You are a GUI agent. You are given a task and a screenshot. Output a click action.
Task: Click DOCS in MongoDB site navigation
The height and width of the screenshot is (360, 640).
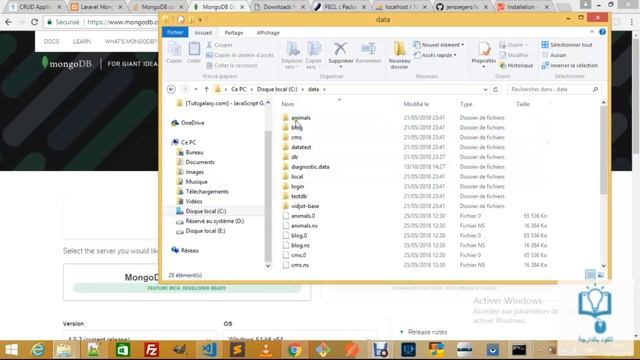51,42
